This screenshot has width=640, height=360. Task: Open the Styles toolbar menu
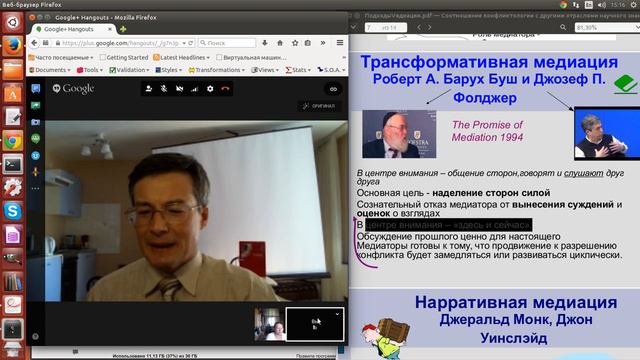point(169,70)
